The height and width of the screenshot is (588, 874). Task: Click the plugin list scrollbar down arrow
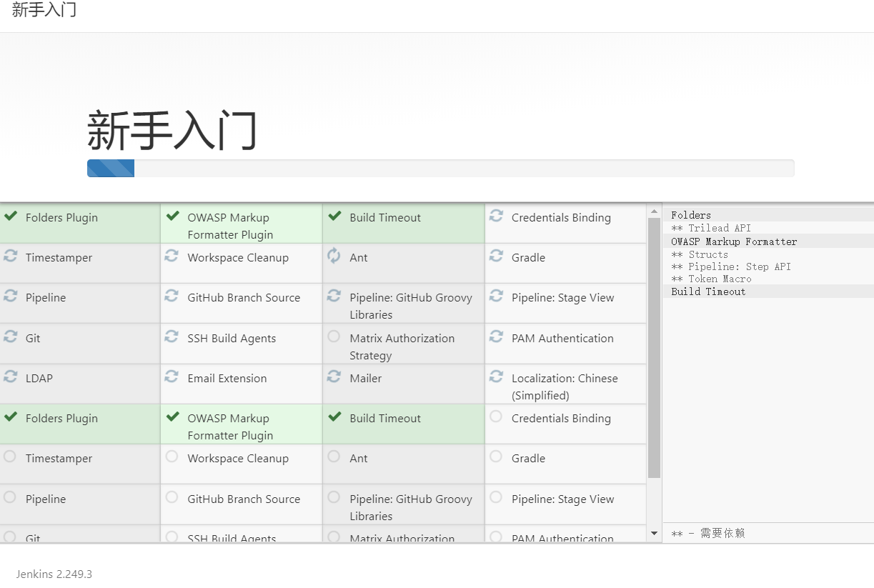click(x=654, y=534)
